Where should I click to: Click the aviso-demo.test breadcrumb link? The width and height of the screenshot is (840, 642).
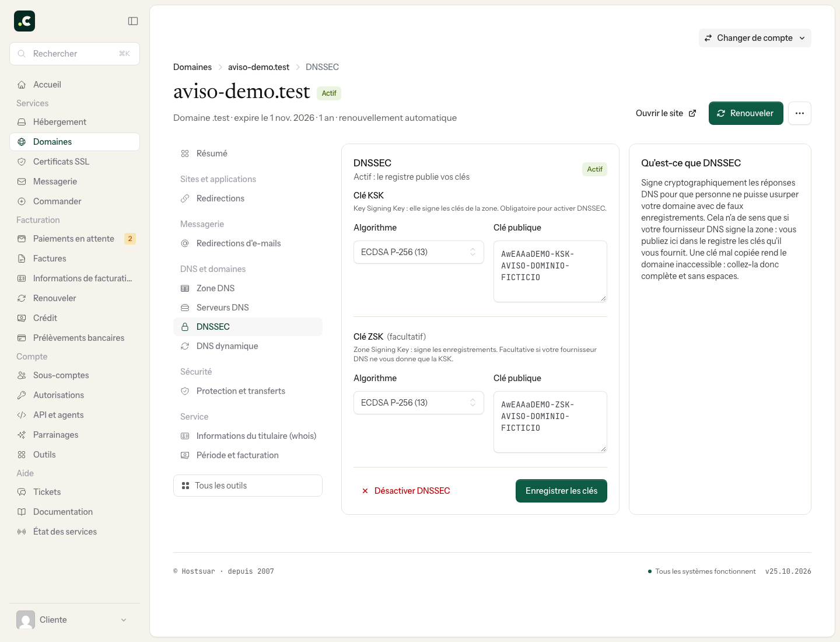pyautogui.click(x=258, y=67)
